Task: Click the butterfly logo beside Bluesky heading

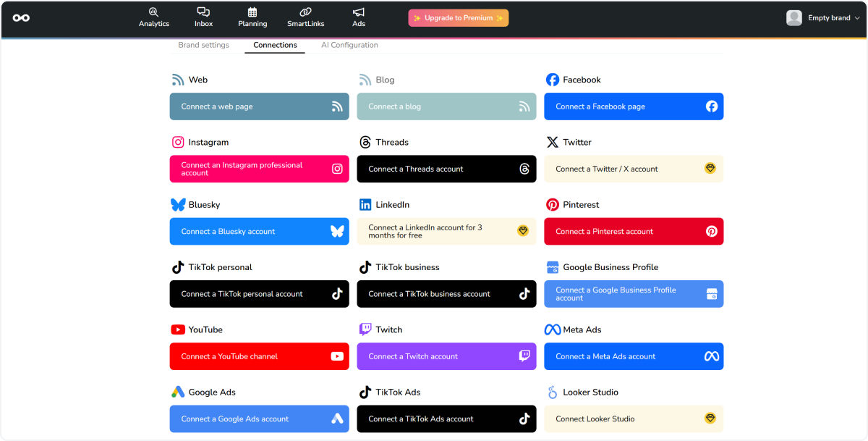Action: (x=178, y=205)
